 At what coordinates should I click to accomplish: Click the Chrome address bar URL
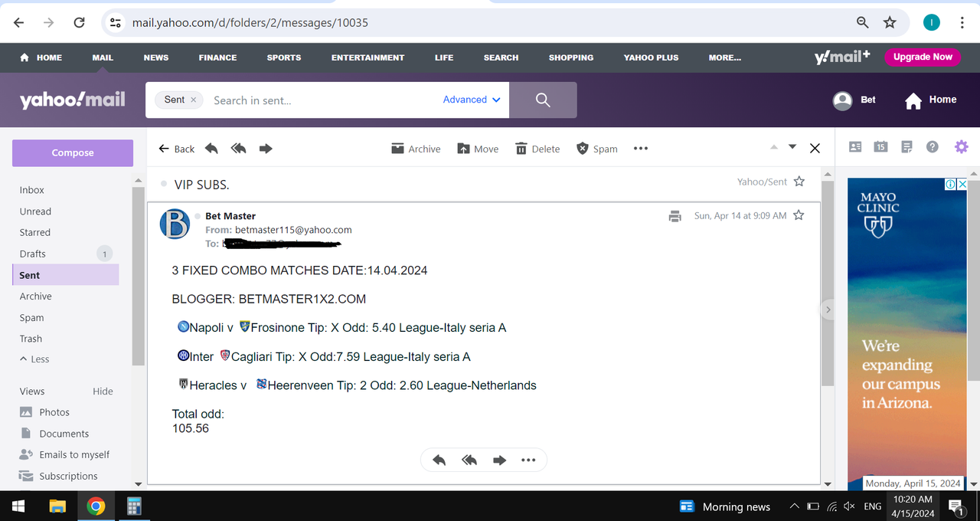(250, 22)
